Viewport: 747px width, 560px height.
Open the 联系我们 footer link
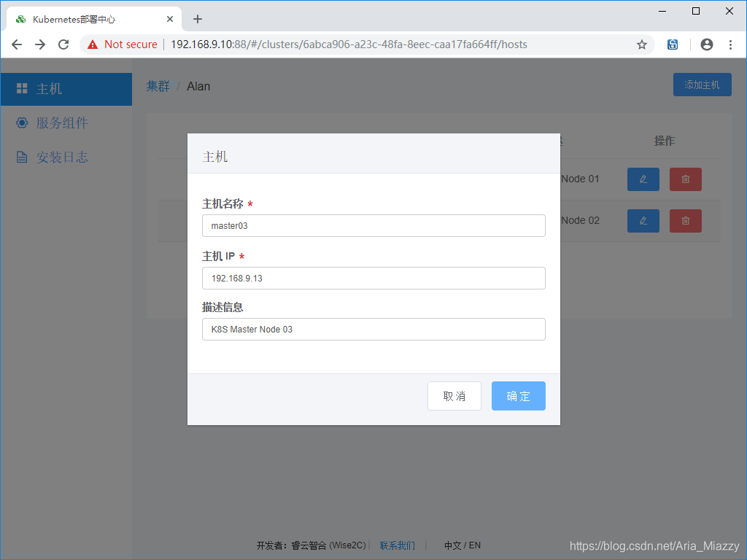click(x=398, y=545)
